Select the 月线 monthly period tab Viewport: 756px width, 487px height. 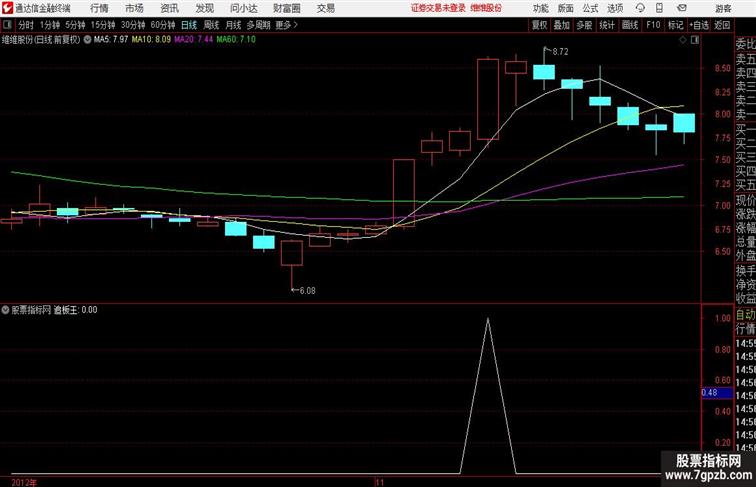(x=233, y=25)
